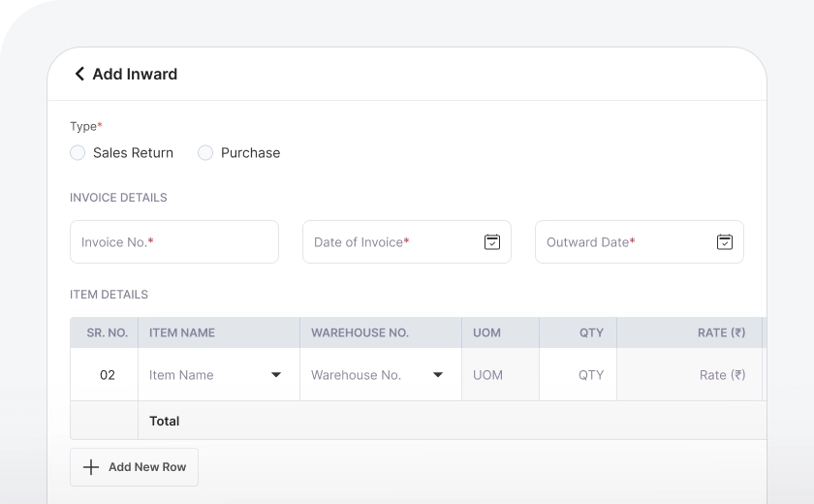
Task: Select the Total row label
Action: (x=165, y=421)
